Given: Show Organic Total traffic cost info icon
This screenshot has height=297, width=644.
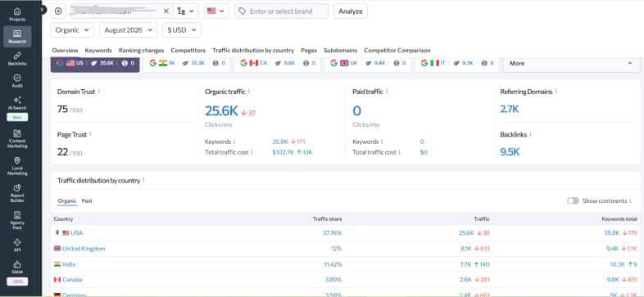Looking at the screenshot, I should coord(252,152).
